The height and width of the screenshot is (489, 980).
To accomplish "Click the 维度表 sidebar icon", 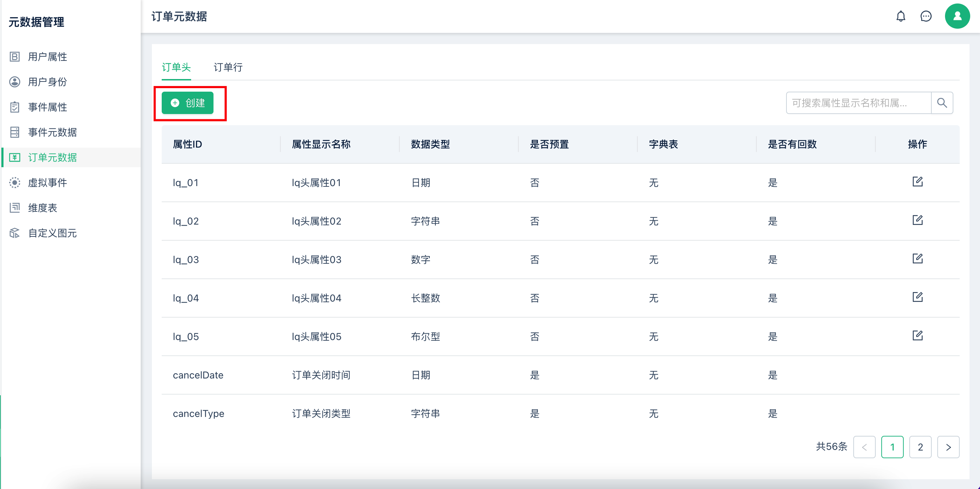I will (x=14, y=208).
